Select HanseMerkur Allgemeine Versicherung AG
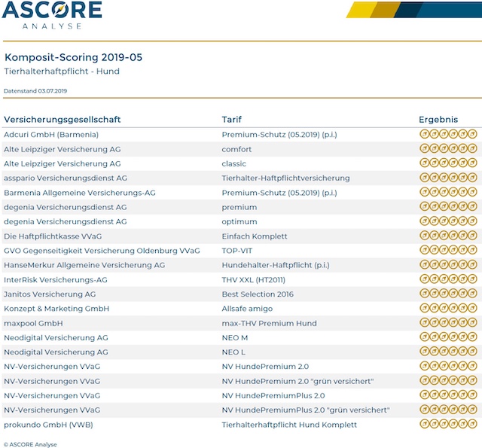 coord(84,265)
